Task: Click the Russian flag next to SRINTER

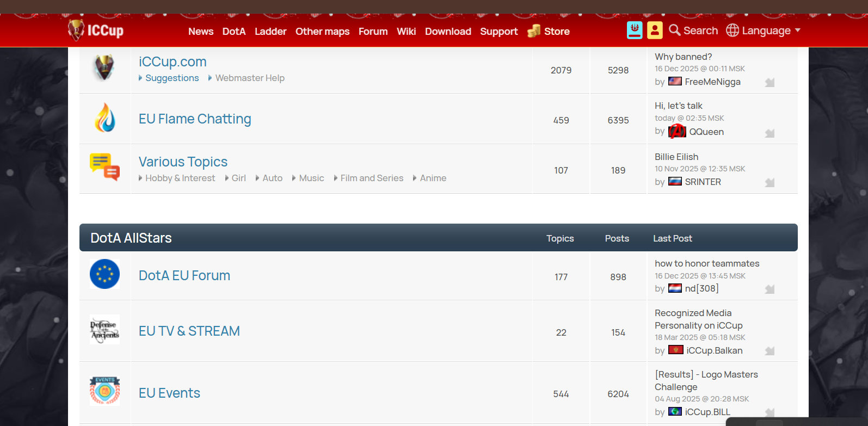Action: pyautogui.click(x=675, y=181)
